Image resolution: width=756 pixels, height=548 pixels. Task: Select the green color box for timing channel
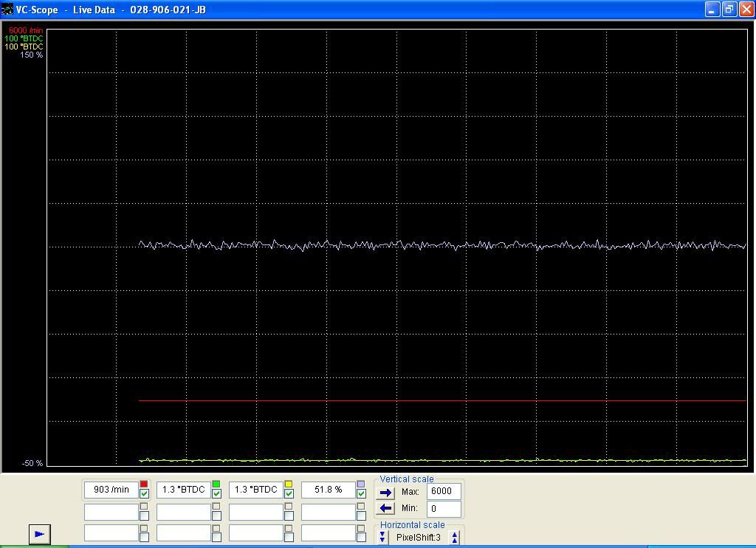click(x=217, y=482)
